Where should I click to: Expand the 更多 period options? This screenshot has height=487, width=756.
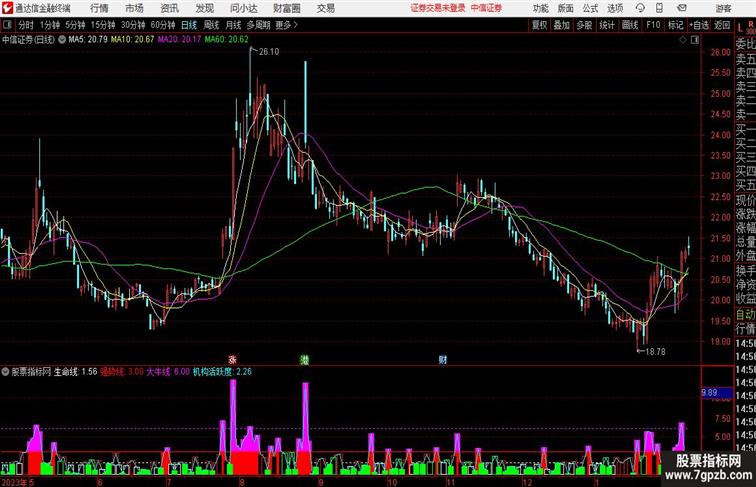click(x=286, y=25)
